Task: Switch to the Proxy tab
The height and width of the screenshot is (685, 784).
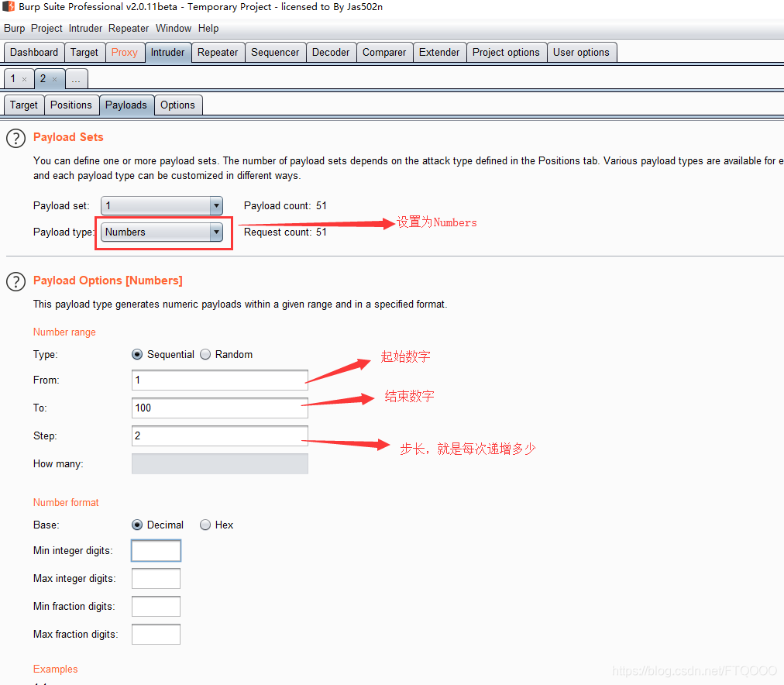Action: pyautogui.click(x=125, y=53)
